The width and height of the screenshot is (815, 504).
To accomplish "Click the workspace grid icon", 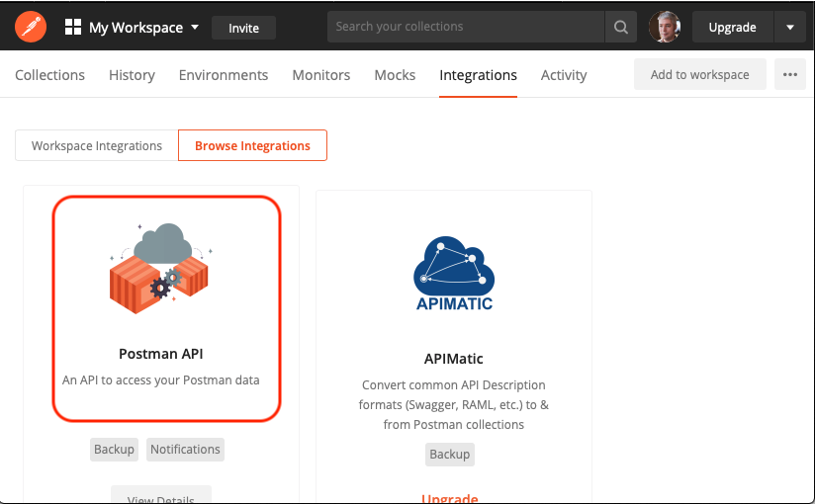I will click(73, 27).
